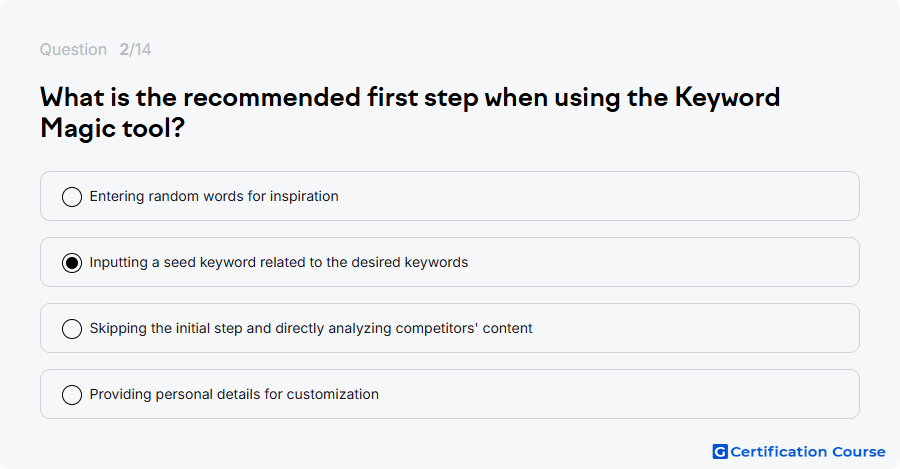This screenshot has height=469, width=900.
Task: Click the 'Question' label
Action: click(73, 49)
